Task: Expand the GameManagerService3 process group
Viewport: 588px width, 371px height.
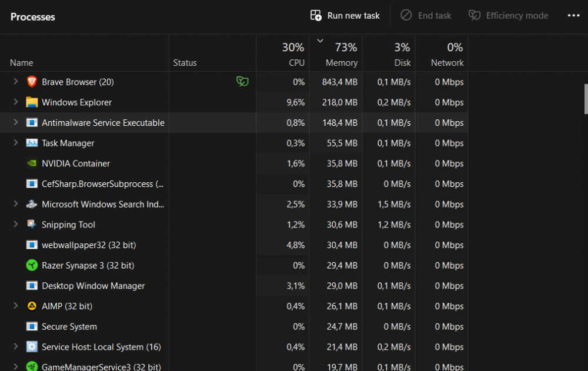Action: coord(15,366)
